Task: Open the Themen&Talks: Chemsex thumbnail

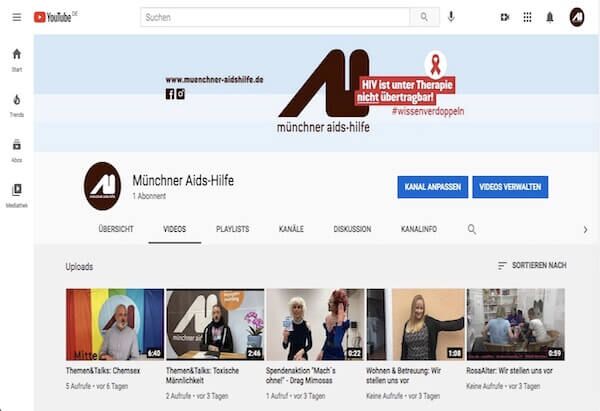Action: pyautogui.click(x=115, y=325)
